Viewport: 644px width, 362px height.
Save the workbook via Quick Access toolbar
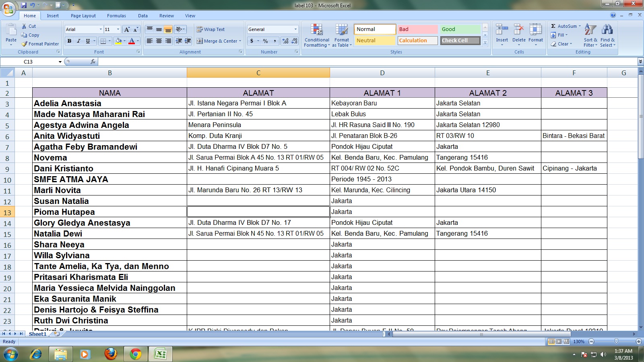coord(24,5)
